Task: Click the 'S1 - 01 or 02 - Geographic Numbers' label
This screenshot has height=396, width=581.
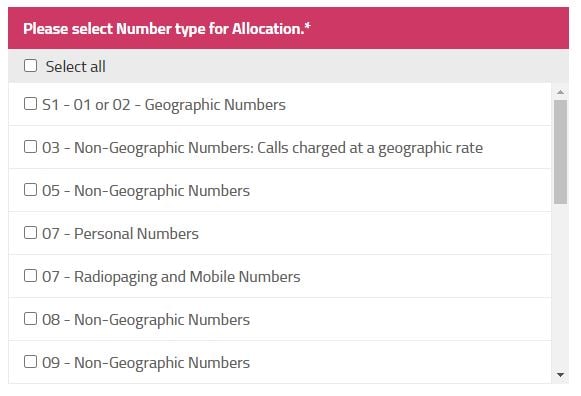Action: (x=164, y=105)
